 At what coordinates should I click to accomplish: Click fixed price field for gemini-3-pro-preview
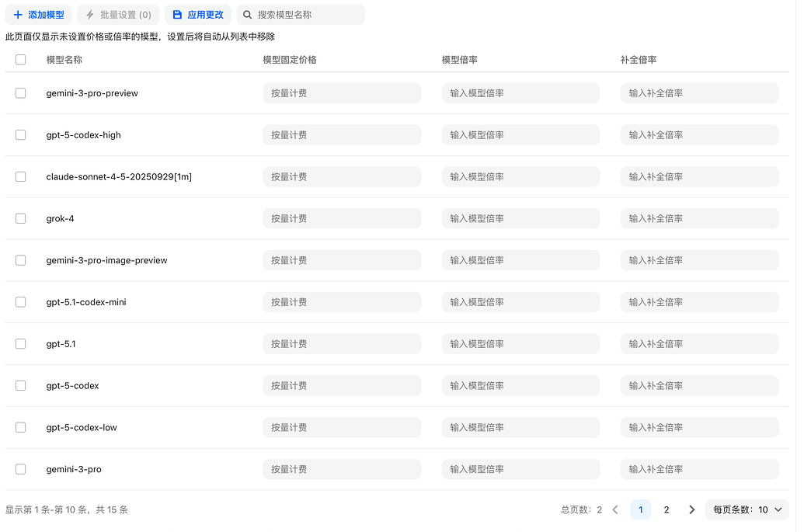(342, 93)
